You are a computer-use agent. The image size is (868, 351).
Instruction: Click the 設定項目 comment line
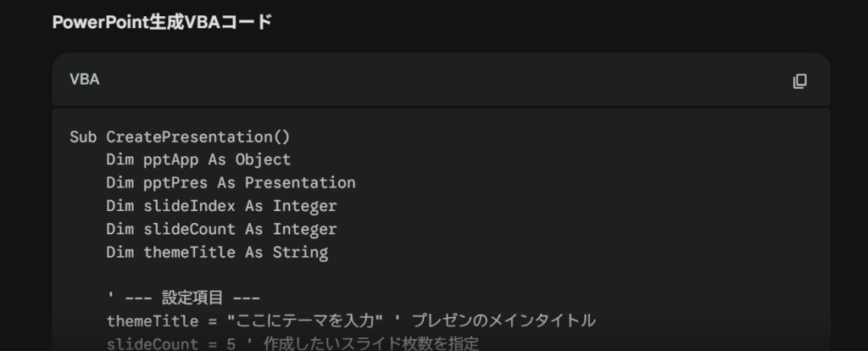tap(183, 298)
